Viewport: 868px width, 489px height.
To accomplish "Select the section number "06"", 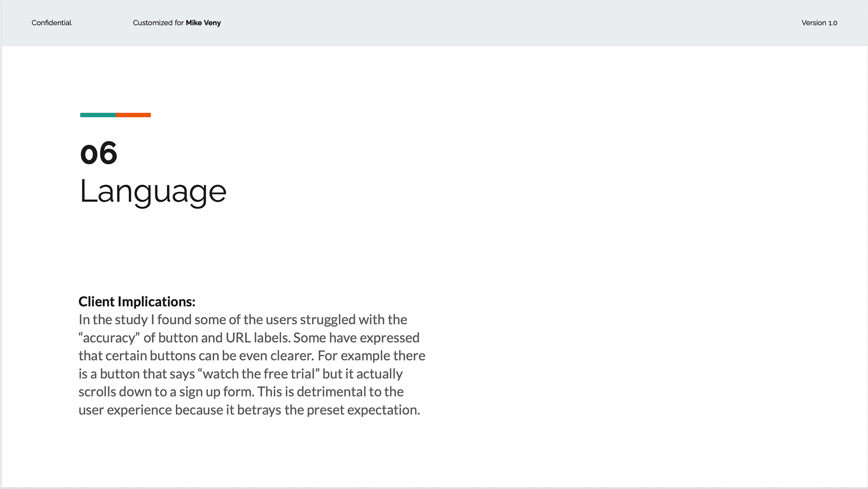I will click(x=99, y=153).
